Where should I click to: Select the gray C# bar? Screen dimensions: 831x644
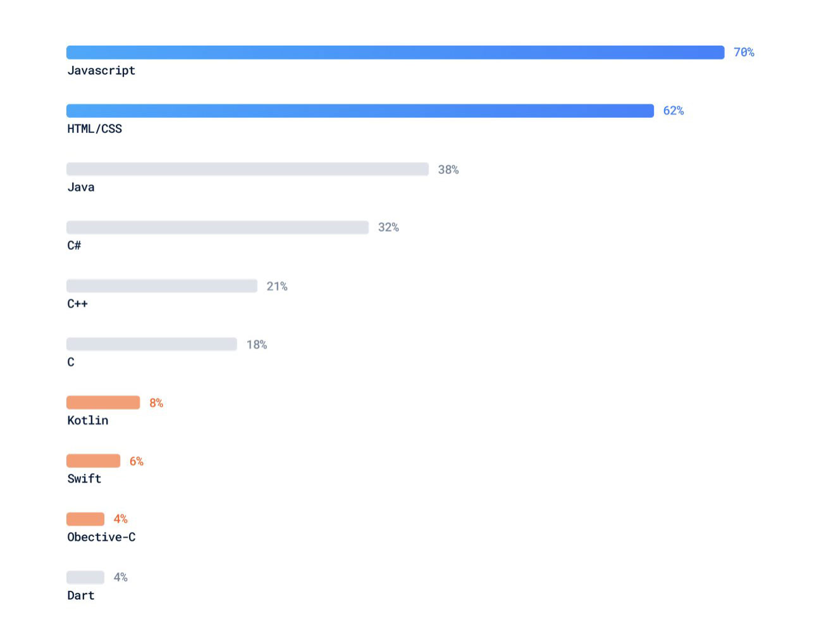(x=217, y=227)
